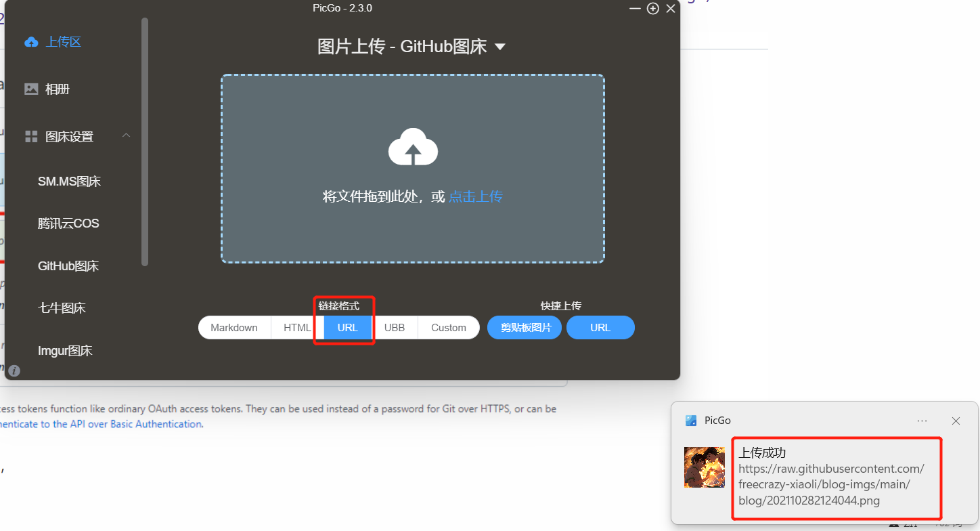Select Custom link format
Screen dimensions: 980x531
click(x=449, y=328)
